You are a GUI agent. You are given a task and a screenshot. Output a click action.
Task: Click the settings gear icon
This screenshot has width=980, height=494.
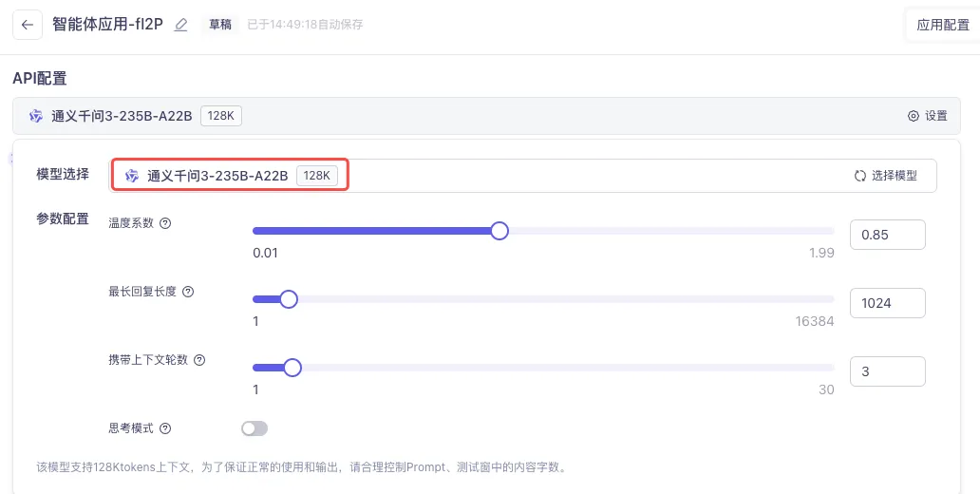pyautogui.click(x=914, y=116)
